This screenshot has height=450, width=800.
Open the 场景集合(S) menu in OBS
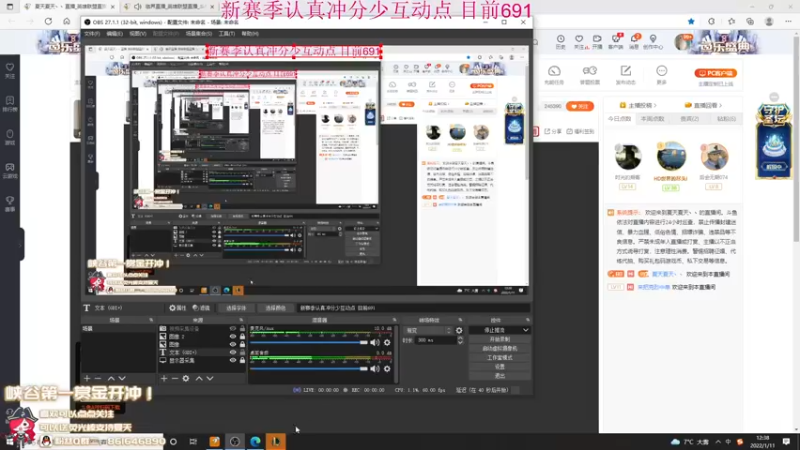198,34
